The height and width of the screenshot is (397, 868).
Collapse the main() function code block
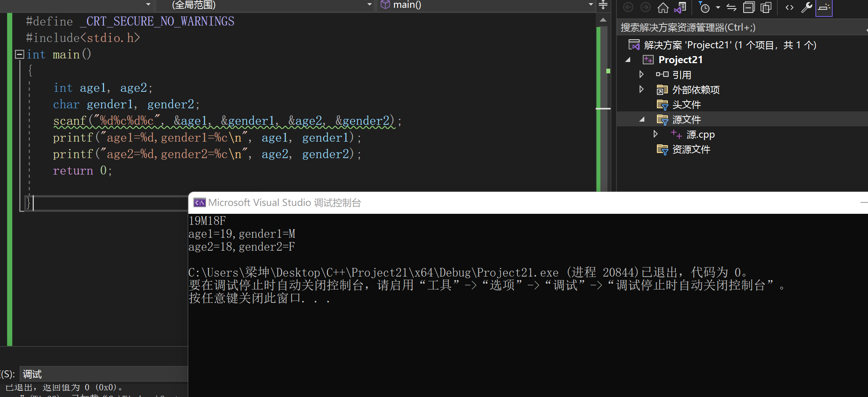19,54
